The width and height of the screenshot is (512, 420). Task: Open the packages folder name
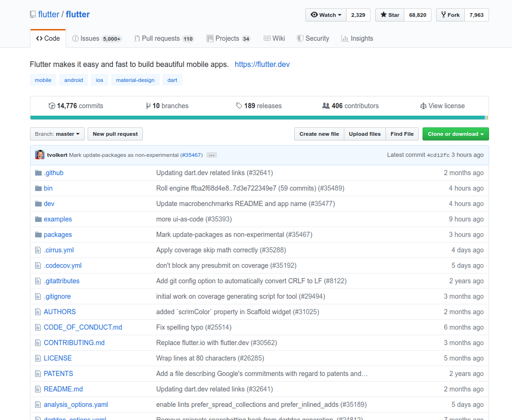58,235
